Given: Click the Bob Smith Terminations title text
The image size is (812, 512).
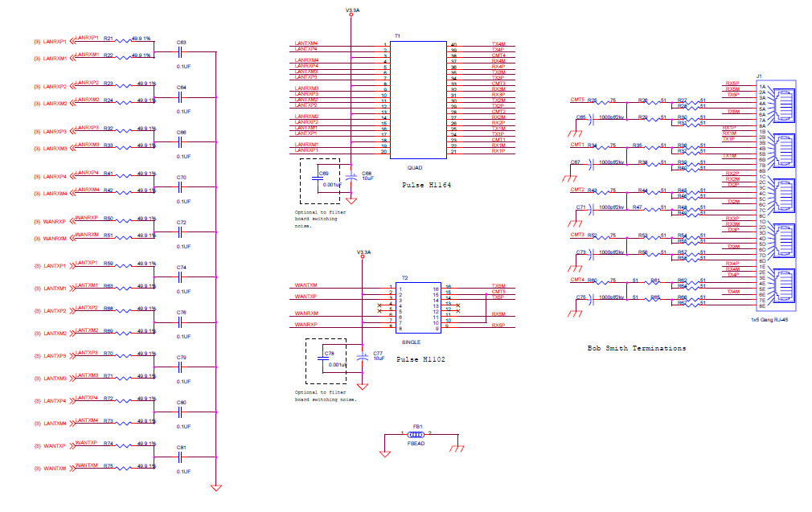Looking at the screenshot, I should point(636,348).
